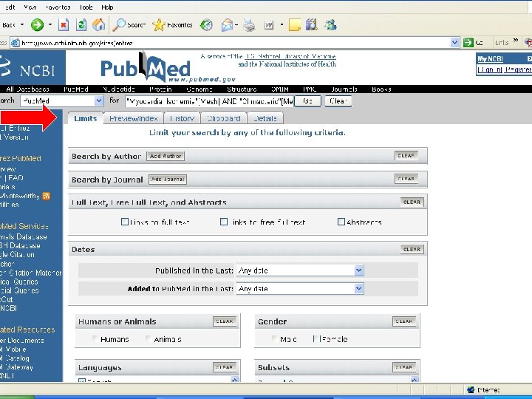Open the Messenger people icon
The width and height of the screenshot is (532, 399).
tap(330, 25)
